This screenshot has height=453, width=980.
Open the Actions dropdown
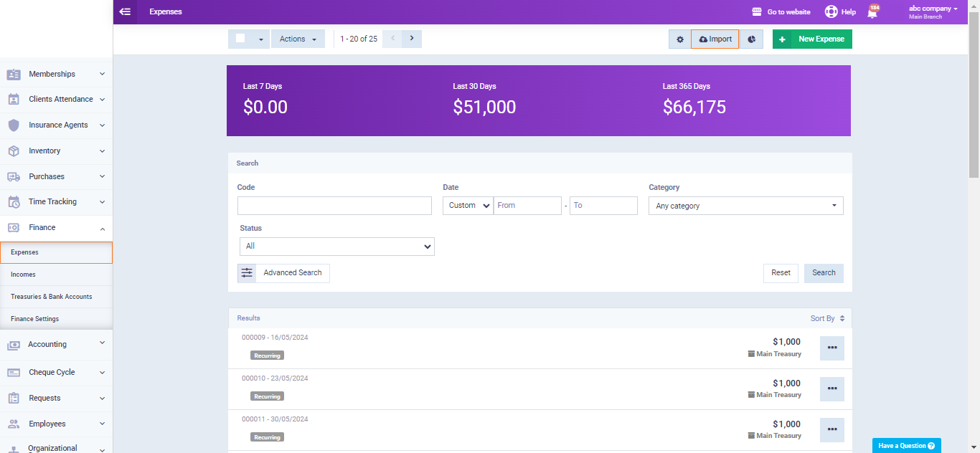tap(298, 39)
